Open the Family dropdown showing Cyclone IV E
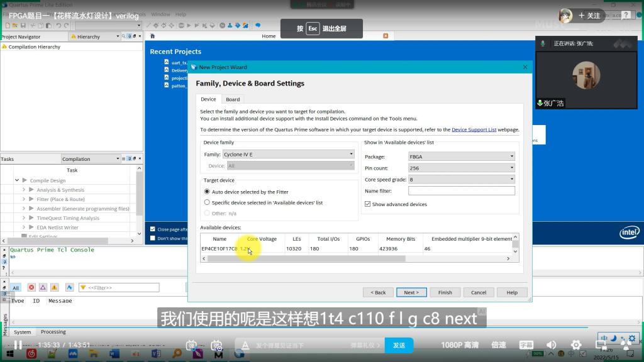Screen dimensions: 644x362 click(x=289, y=154)
